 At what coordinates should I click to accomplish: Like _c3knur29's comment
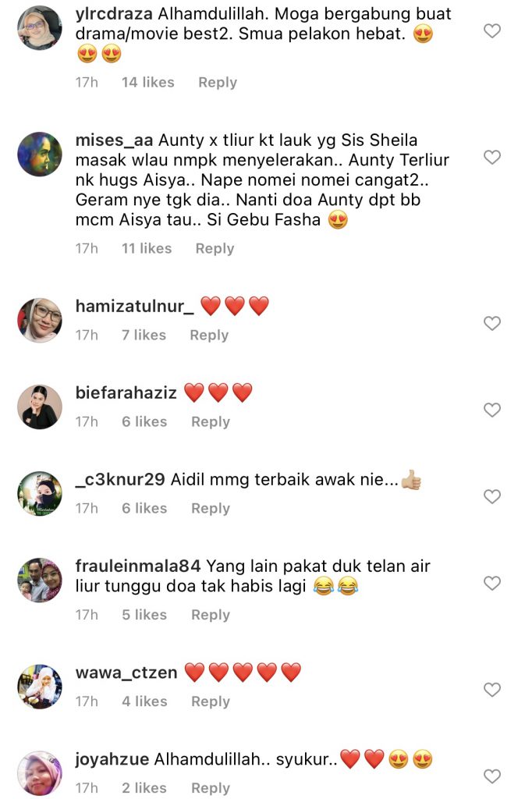(x=491, y=497)
